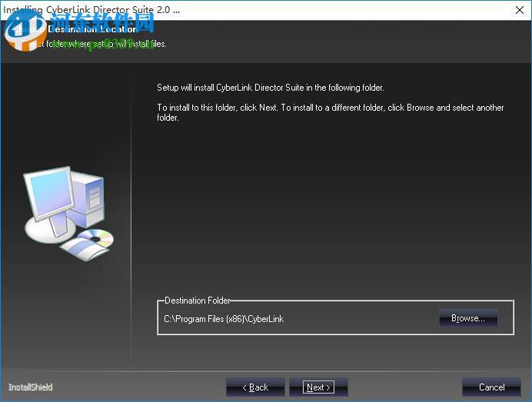Close the installer window with the X

[520, 10]
